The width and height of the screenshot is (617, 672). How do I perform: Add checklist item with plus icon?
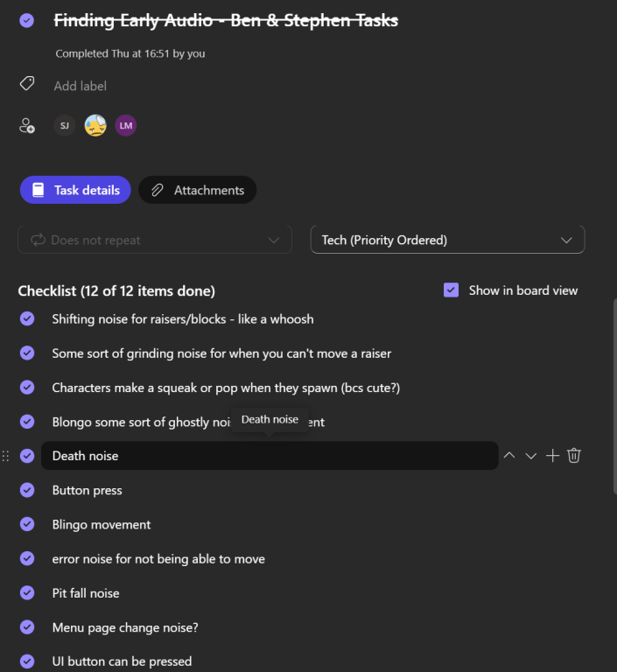pyautogui.click(x=552, y=456)
